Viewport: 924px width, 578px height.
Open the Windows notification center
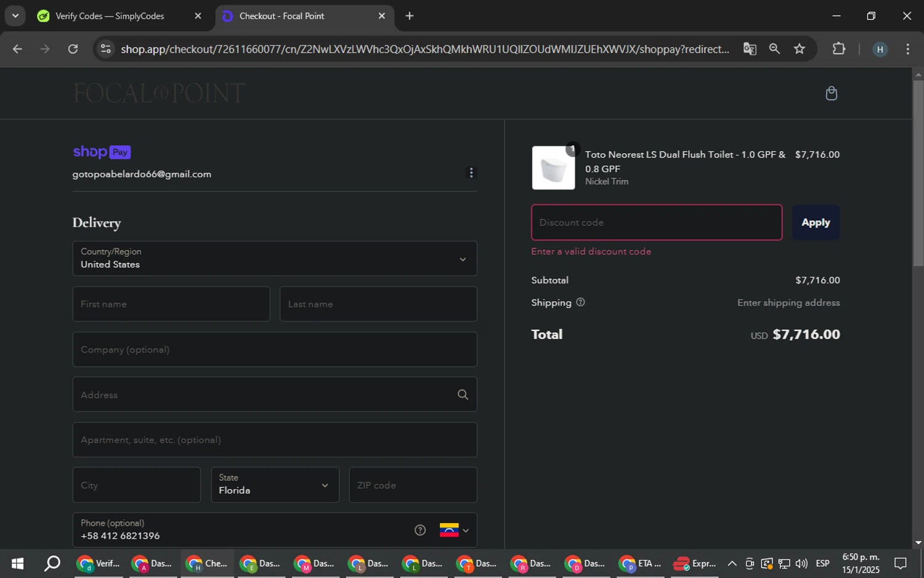pyautogui.click(x=901, y=563)
